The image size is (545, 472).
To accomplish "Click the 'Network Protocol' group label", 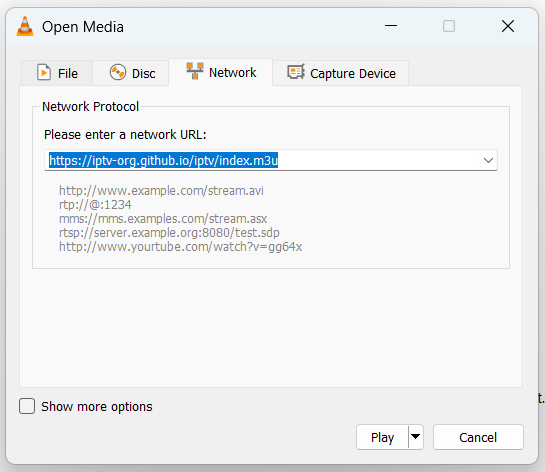I will pyautogui.click(x=90, y=106).
